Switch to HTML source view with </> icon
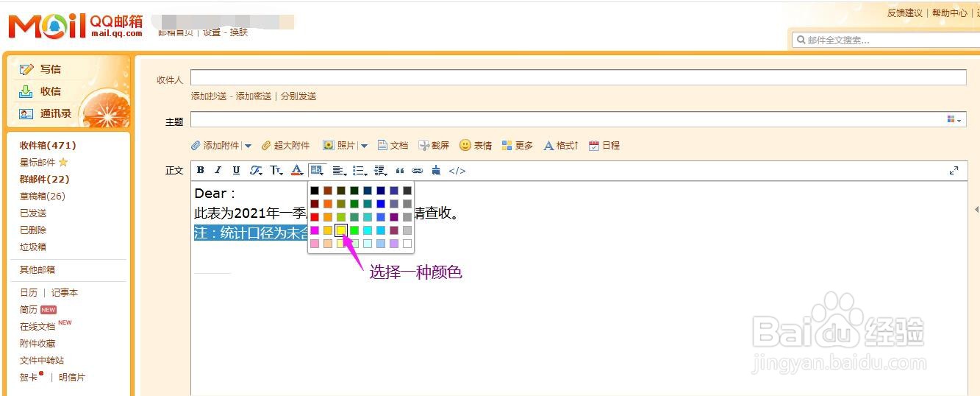 [457, 170]
